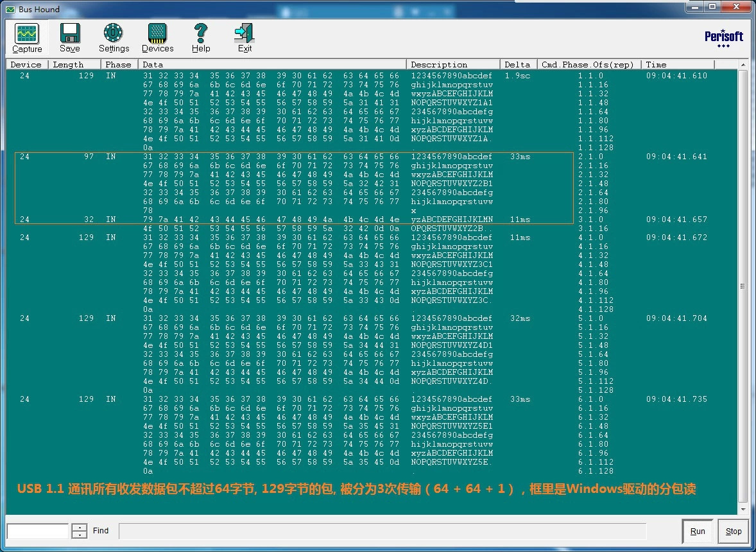Click the Data column header
Screen dimensions: 756x552
272,65
